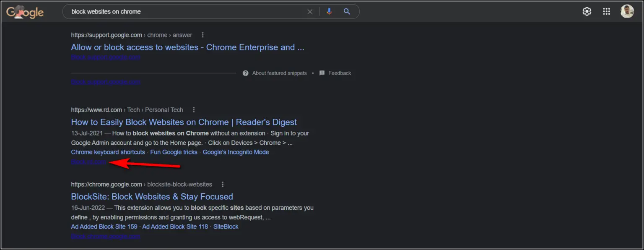
Task: Open three-dot menu for the Reader's Digest result
Action: coord(193,109)
